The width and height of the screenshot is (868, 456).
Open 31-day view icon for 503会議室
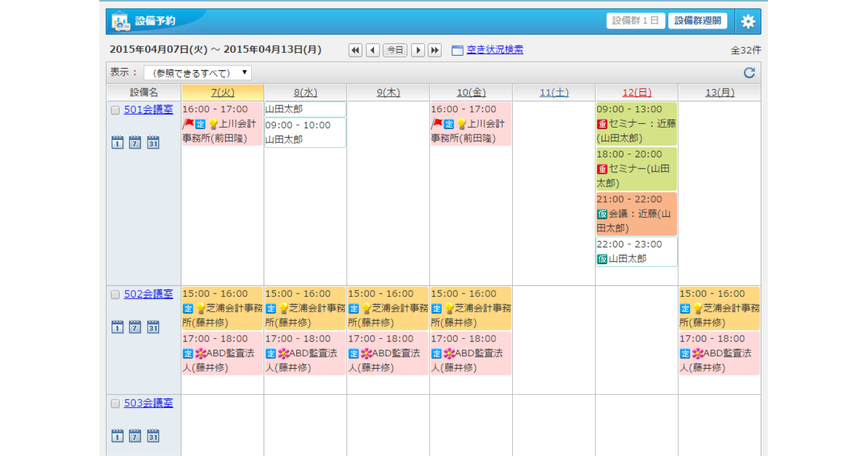tap(153, 436)
